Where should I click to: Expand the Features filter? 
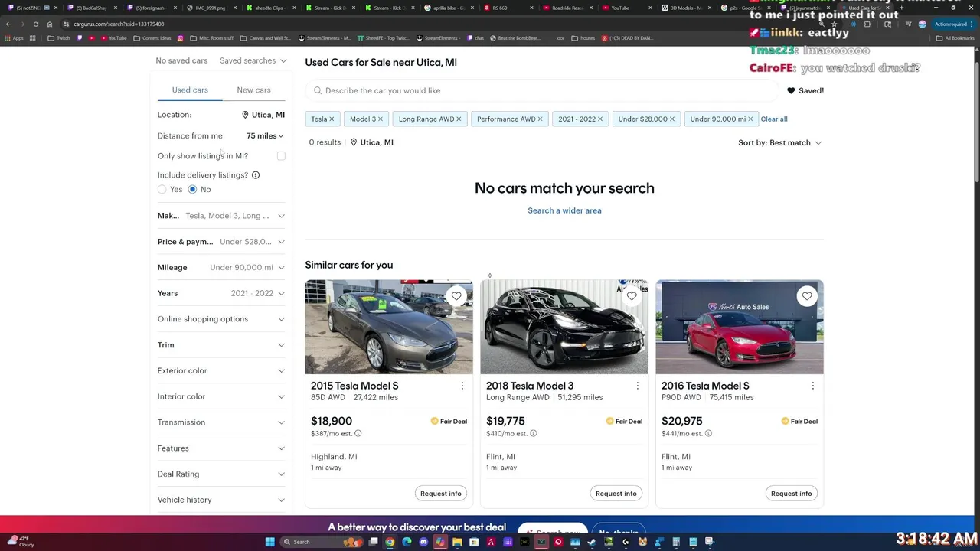point(221,448)
